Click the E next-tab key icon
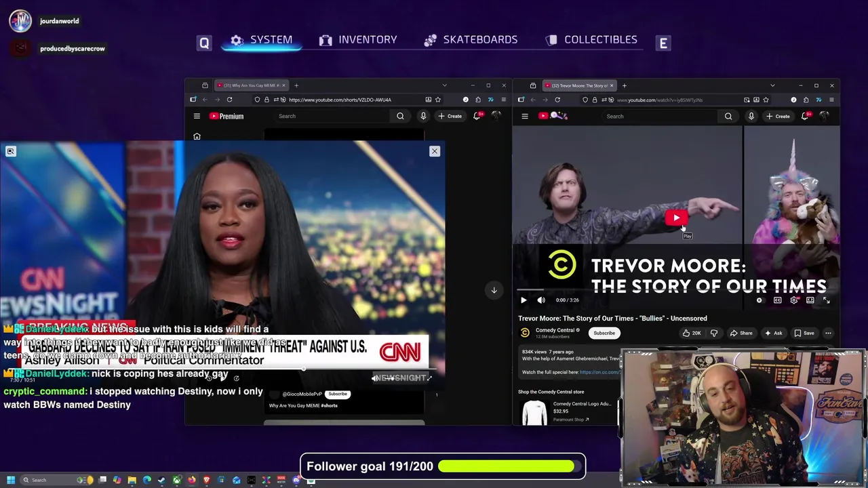868x488 pixels. tap(663, 43)
